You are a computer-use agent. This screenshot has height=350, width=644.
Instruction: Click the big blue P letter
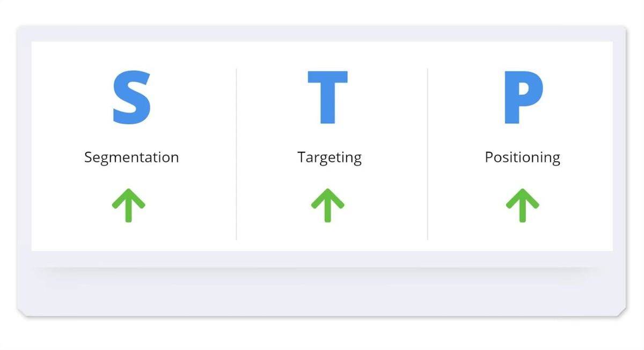click(523, 98)
